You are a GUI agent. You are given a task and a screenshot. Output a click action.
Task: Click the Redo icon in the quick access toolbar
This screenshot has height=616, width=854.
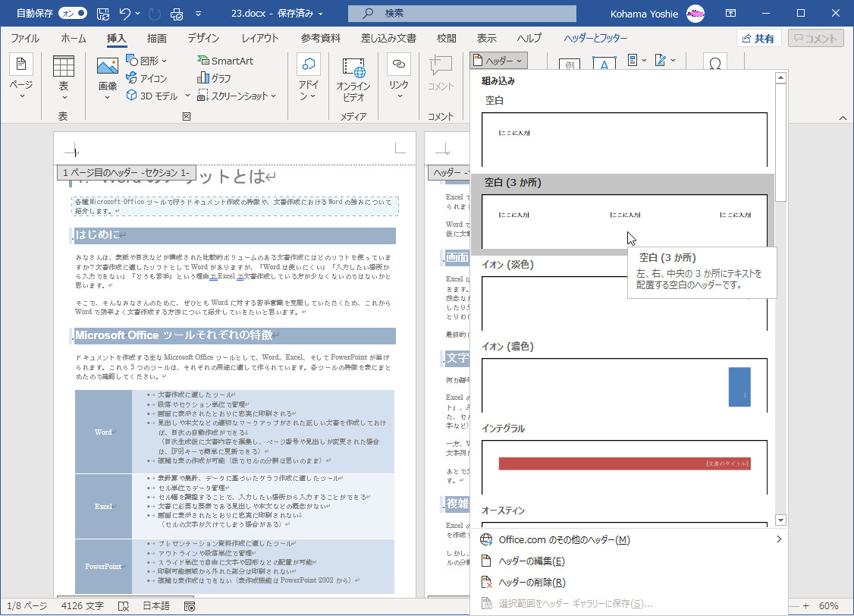pyautogui.click(x=155, y=14)
